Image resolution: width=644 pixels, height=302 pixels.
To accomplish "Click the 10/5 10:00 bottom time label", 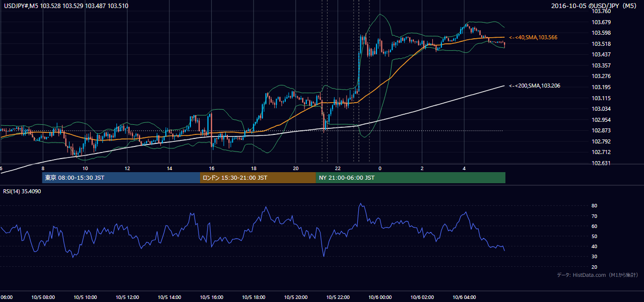I will [85, 297].
